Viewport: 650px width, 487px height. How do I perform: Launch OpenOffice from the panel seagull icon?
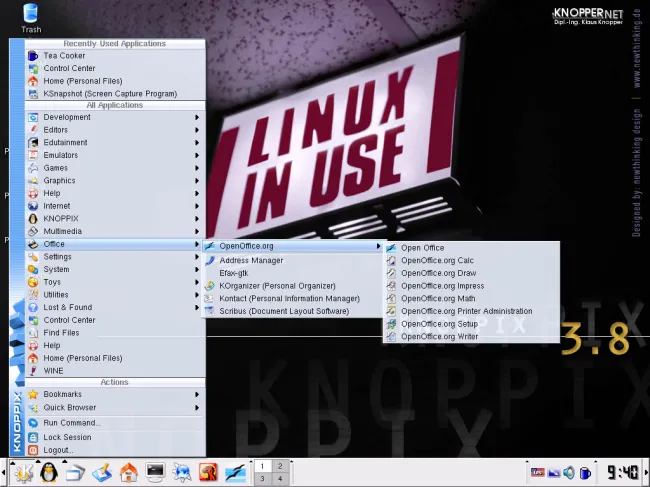(x=235, y=472)
